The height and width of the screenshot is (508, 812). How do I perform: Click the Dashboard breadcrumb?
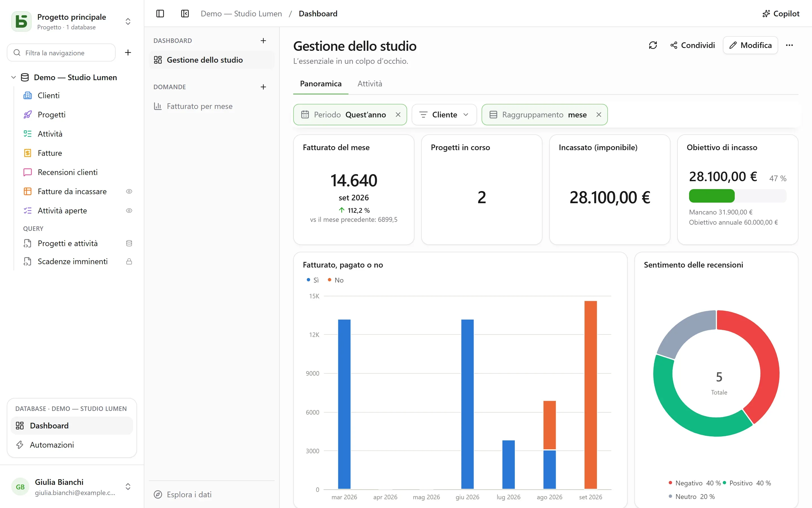318,14
